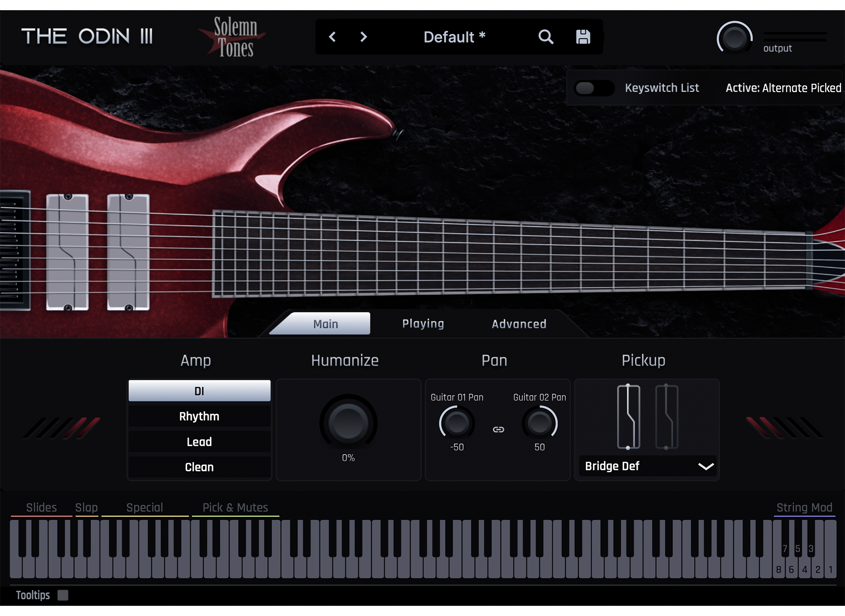Click the Solemn Tones logo
The image size is (845, 616).
click(233, 37)
